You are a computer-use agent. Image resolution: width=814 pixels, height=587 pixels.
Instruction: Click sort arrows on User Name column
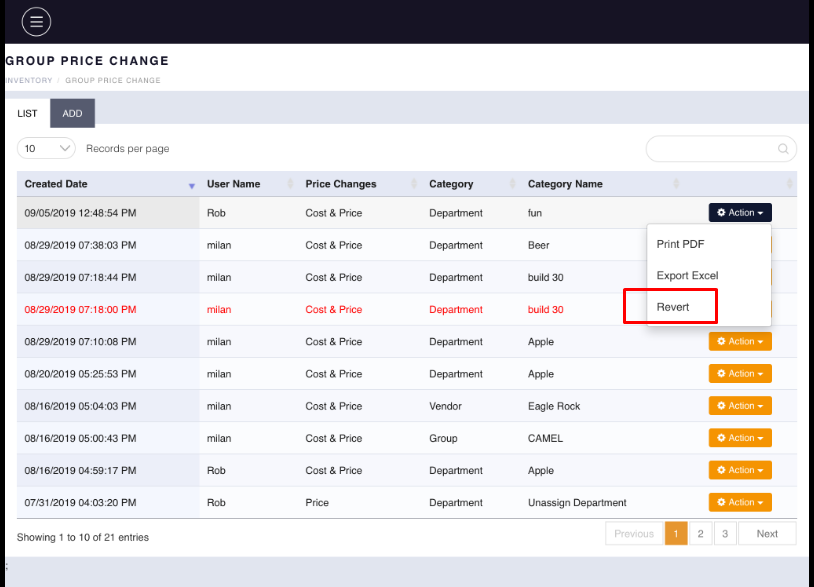290,185
